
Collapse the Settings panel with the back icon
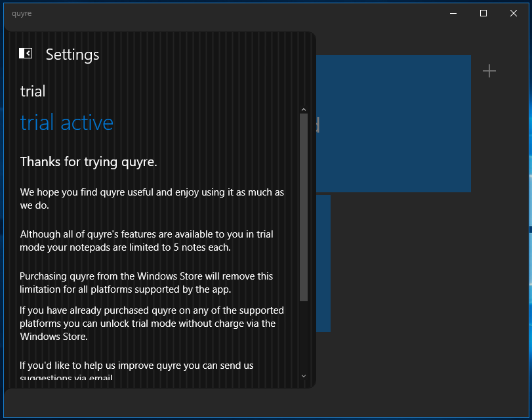26,53
